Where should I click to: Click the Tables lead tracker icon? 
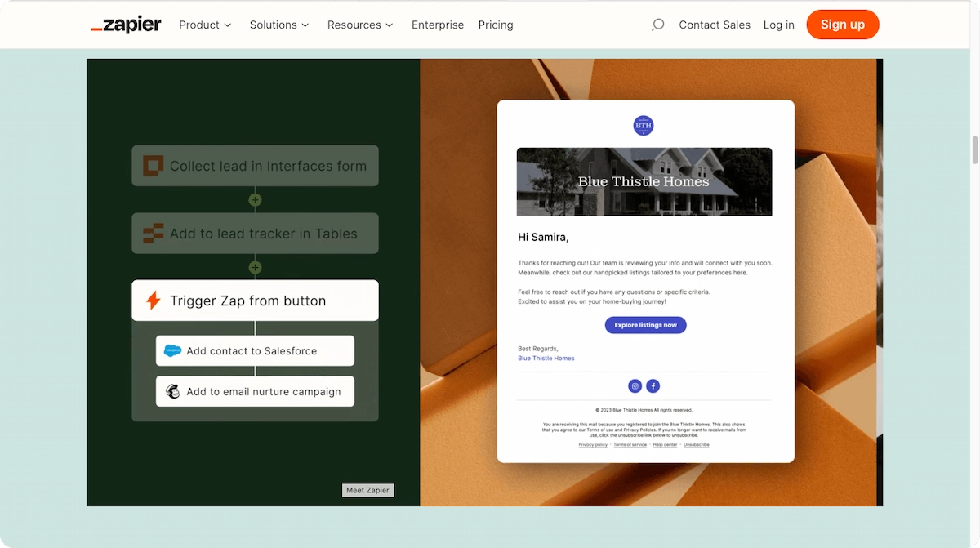coord(154,234)
